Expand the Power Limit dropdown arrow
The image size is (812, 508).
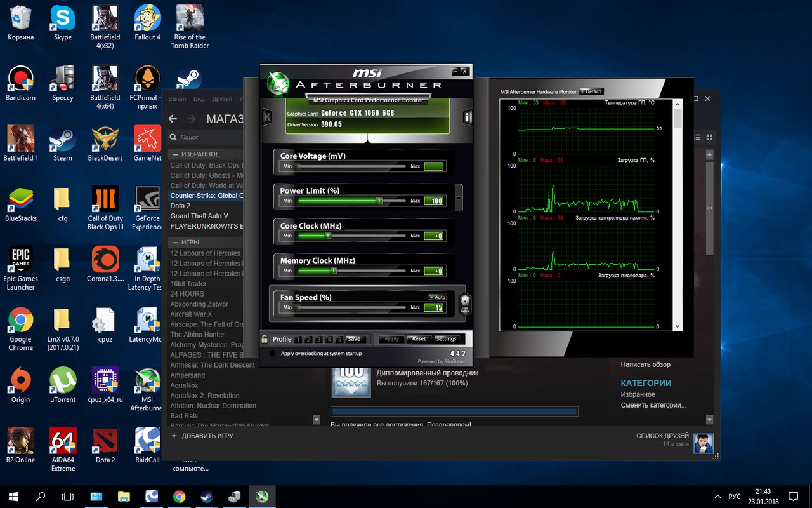point(459,198)
